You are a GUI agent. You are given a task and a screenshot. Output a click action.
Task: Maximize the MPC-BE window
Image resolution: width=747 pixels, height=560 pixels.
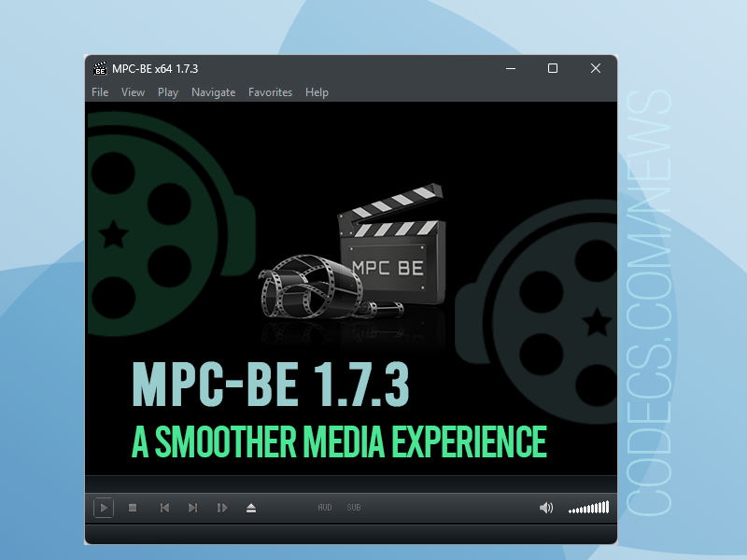(x=553, y=68)
